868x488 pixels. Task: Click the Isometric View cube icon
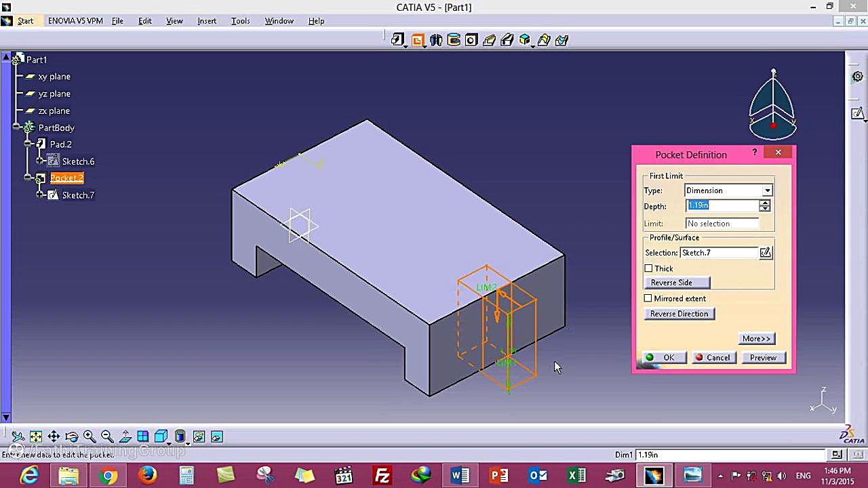[x=161, y=436]
